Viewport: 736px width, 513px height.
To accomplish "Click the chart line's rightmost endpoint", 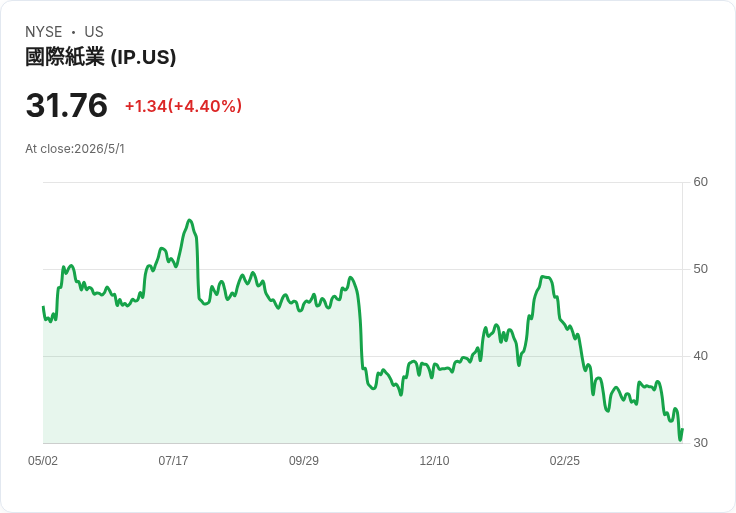I will pyautogui.click(x=682, y=429).
